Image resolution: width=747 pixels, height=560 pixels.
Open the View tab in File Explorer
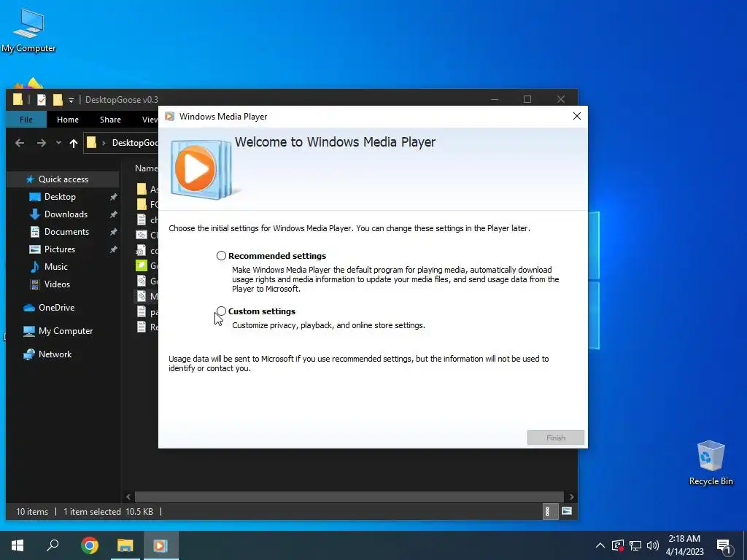click(x=150, y=120)
